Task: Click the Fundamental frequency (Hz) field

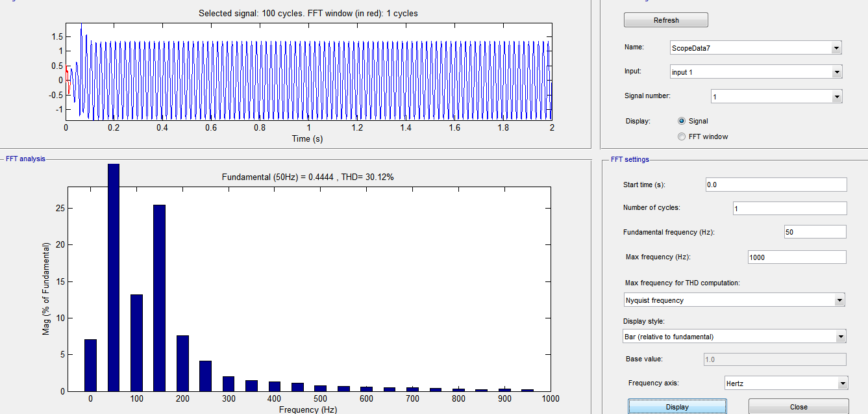Action: (814, 232)
